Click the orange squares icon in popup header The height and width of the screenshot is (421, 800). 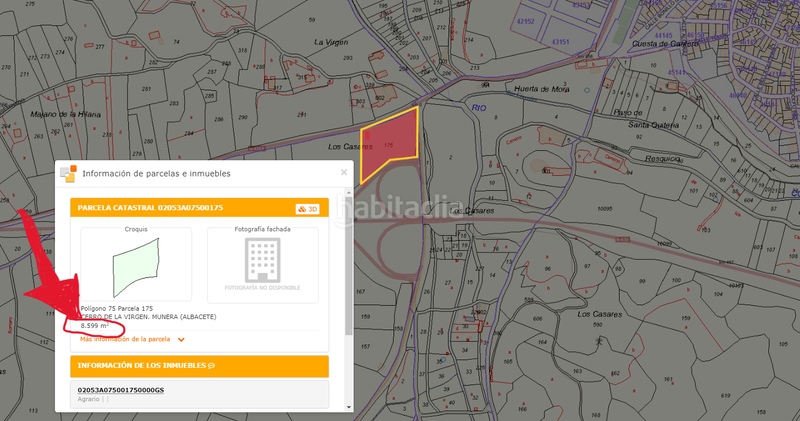click(68, 173)
